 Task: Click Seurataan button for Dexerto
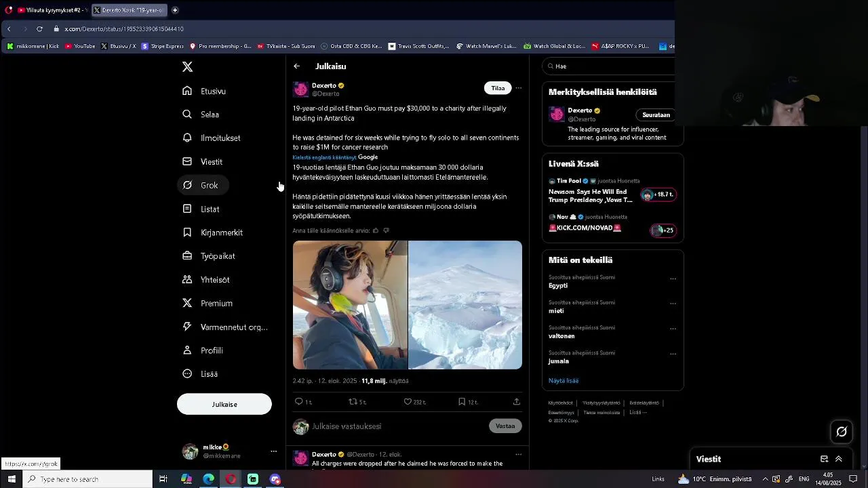click(656, 115)
